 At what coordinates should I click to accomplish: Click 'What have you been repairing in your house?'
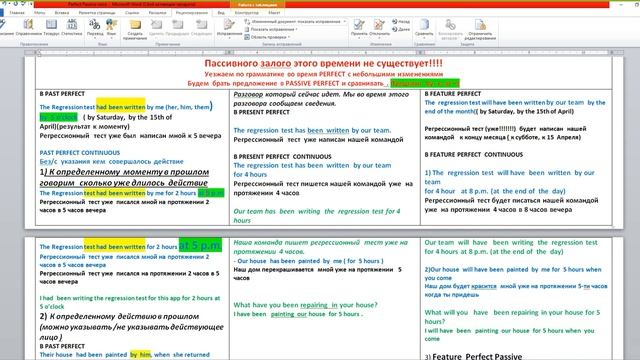coord(305,305)
